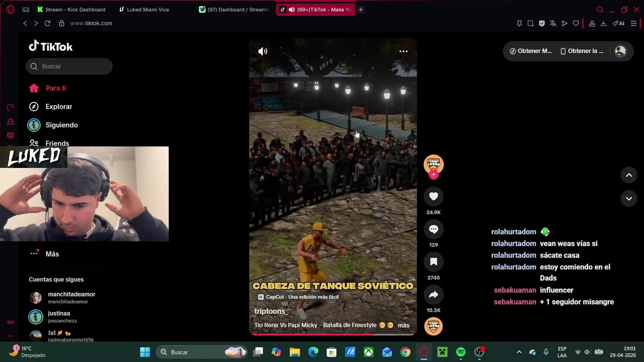Click the taskbar Buscar search box
The width and height of the screenshot is (644, 362).
202,352
